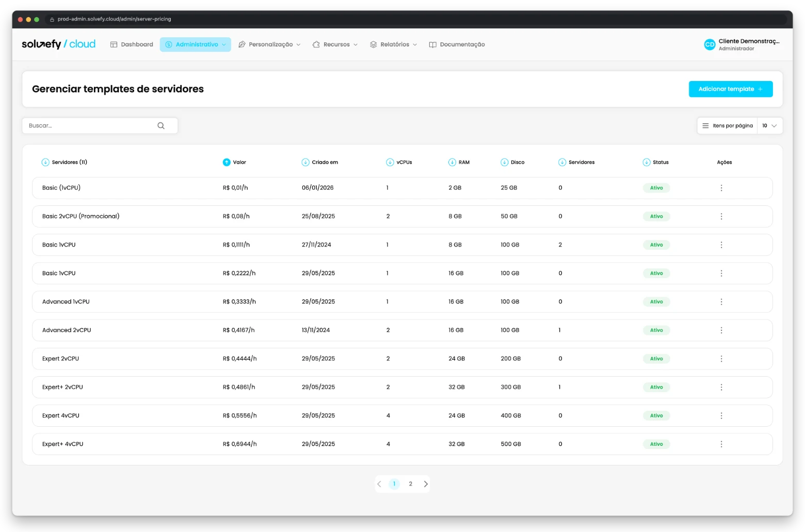805x532 pixels.
Task: Click the search magnifier icon
Action: pyautogui.click(x=161, y=125)
